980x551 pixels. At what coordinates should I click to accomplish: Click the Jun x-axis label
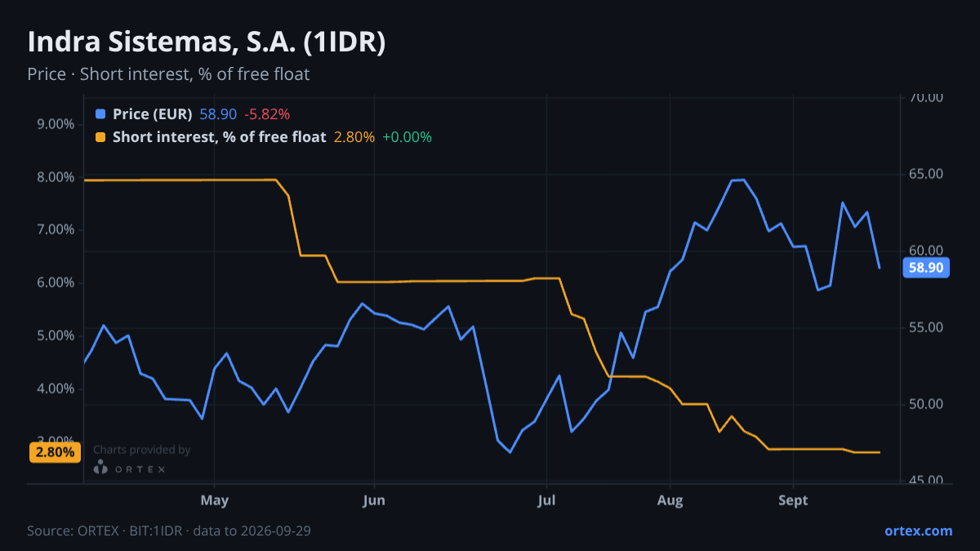[374, 500]
